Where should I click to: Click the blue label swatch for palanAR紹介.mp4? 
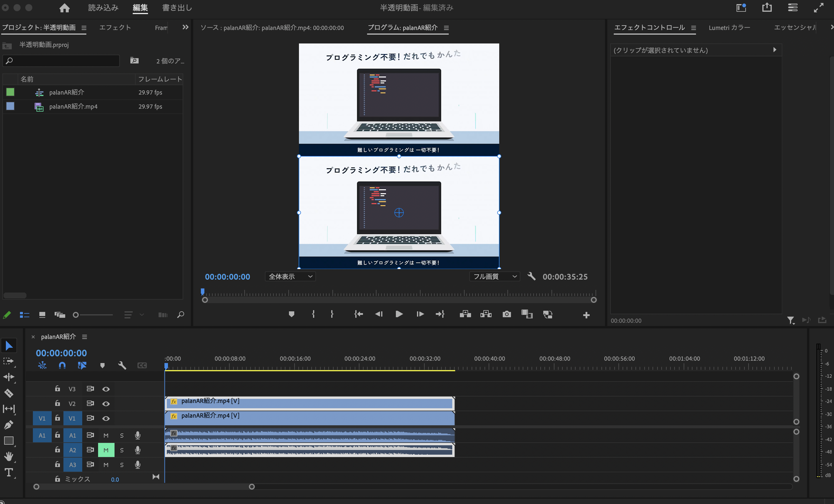tap(11, 106)
